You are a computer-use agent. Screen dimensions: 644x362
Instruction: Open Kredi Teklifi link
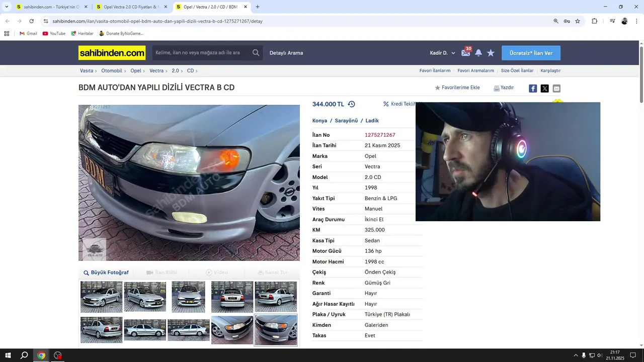(x=399, y=104)
